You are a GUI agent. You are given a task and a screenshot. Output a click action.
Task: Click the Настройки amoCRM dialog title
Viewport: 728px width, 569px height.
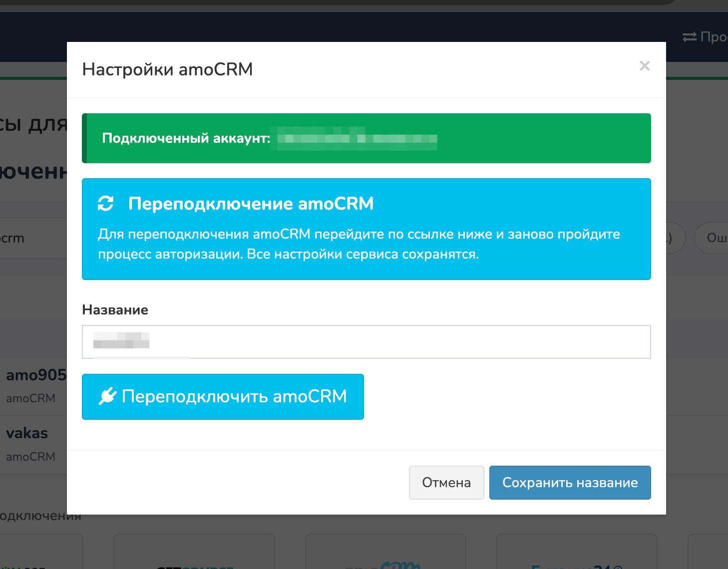(x=167, y=69)
